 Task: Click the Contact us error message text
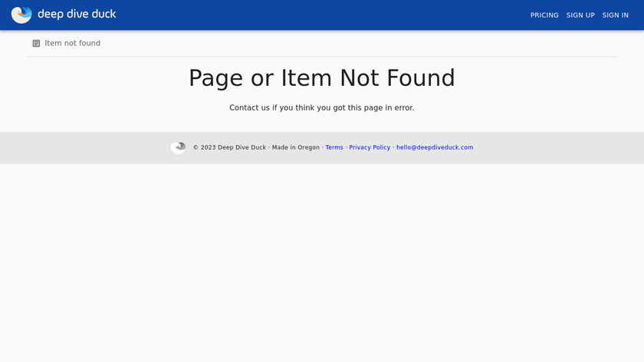point(321,107)
